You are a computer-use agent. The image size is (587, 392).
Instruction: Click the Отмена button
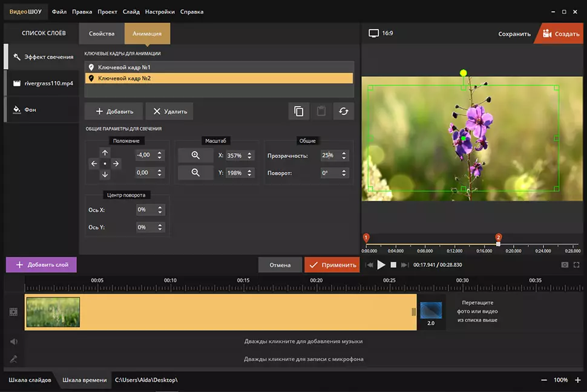[x=280, y=265]
